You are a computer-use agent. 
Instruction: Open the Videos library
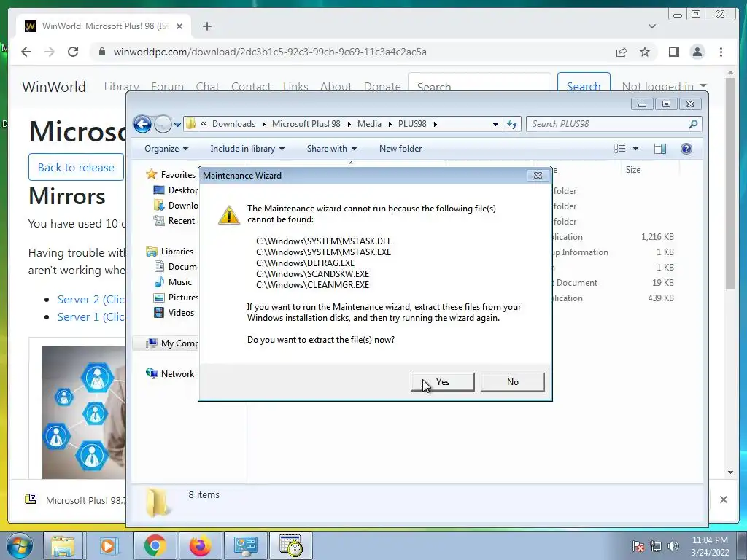click(174, 312)
